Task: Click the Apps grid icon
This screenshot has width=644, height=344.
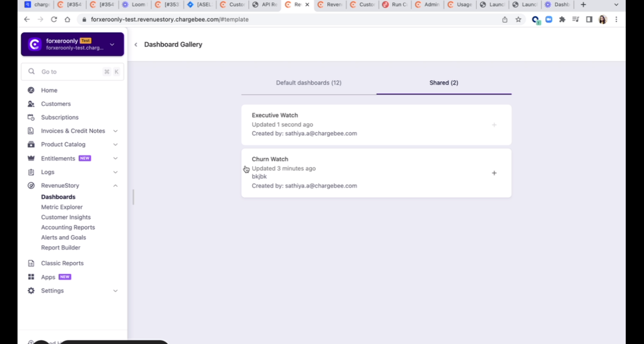Action: click(x=31, y=277)
